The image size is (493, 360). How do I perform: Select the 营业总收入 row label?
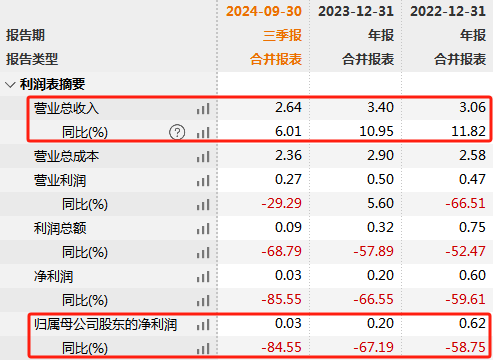66,109
